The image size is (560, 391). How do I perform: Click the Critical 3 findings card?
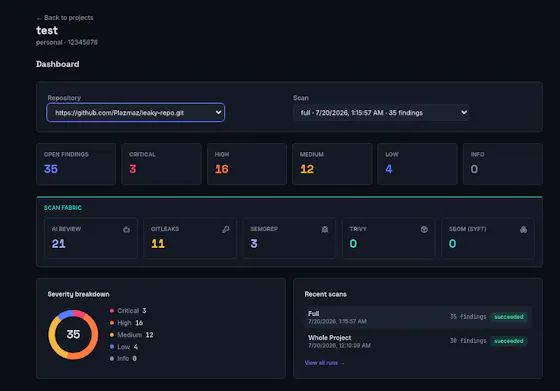point(161,164)
